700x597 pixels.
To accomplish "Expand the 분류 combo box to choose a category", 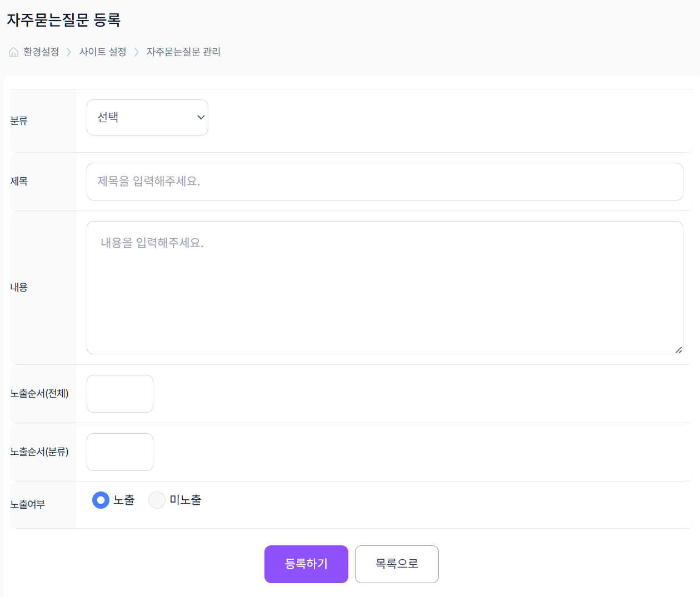I will [x=147, y=117].
